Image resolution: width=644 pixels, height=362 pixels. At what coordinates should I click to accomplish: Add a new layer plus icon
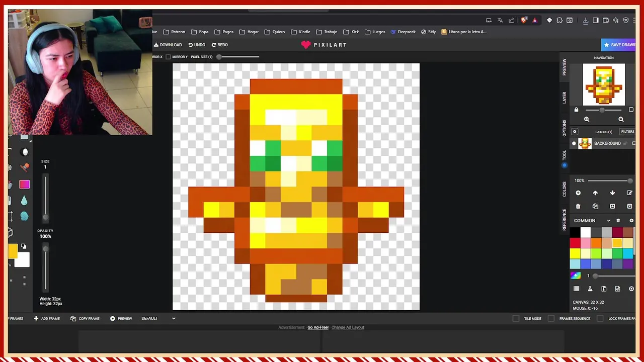click(578, 193)
